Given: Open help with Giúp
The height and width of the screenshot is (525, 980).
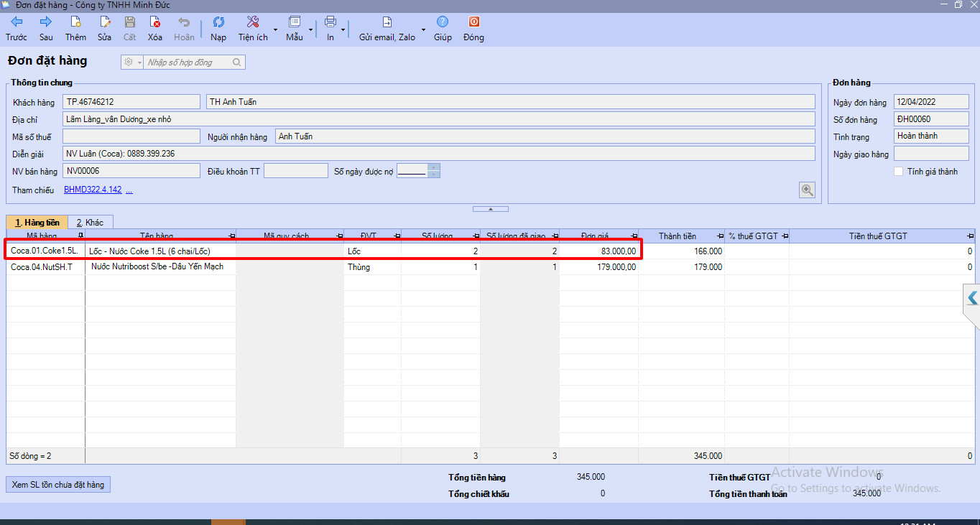Looking at the screenshot, I should pos(443,29).
